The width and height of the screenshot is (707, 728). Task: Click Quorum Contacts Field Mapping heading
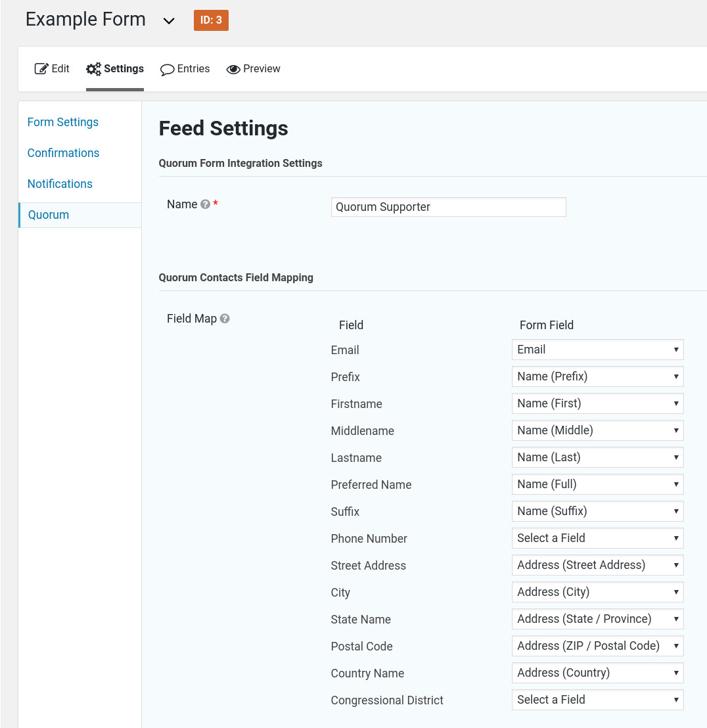[236, 278]
